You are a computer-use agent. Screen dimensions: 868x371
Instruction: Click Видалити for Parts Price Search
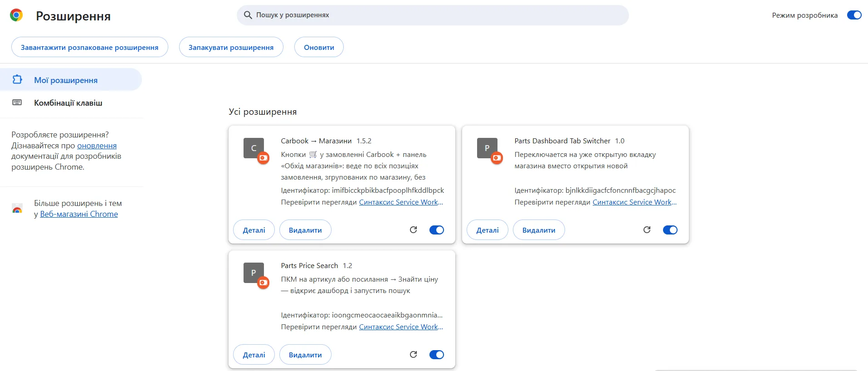click(305, 355)
